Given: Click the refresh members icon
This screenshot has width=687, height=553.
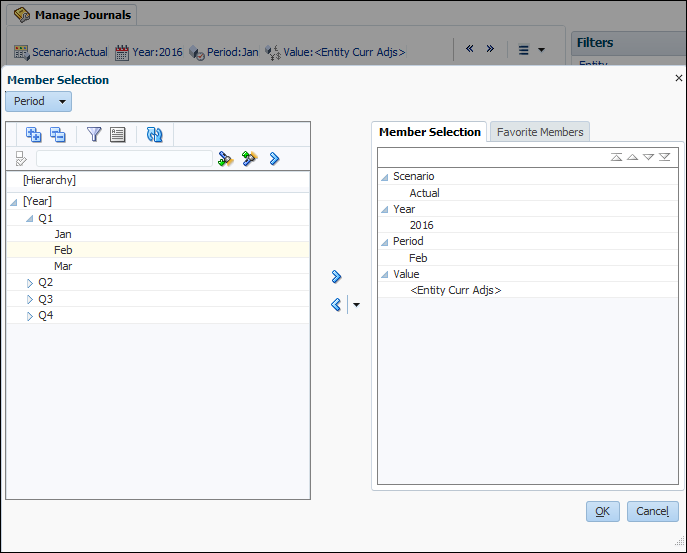Looking at the screenshot, I should point(154,135).
